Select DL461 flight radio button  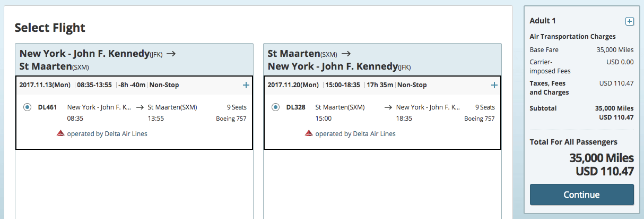pos(27,107)
